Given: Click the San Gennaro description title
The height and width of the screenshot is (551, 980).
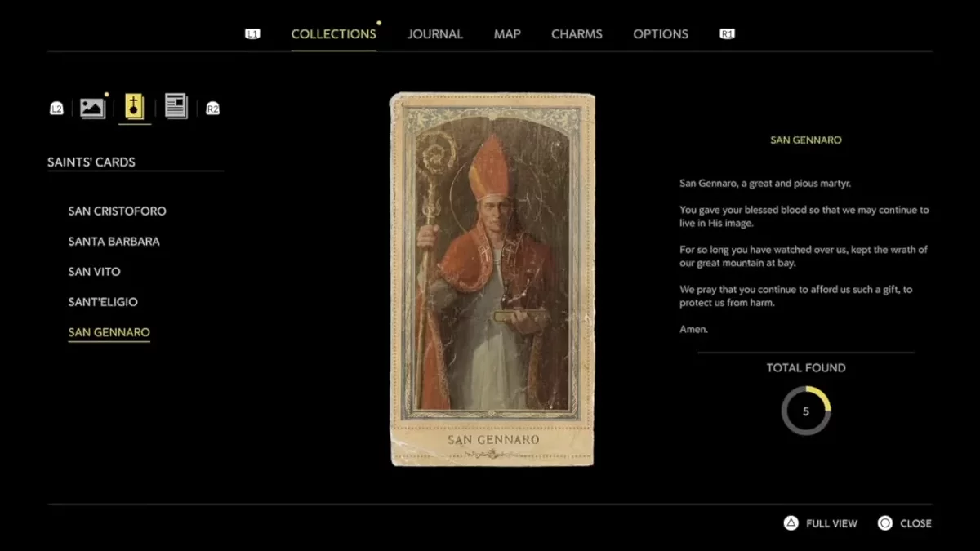Looking at the screenshot, I should click(806, 140).
